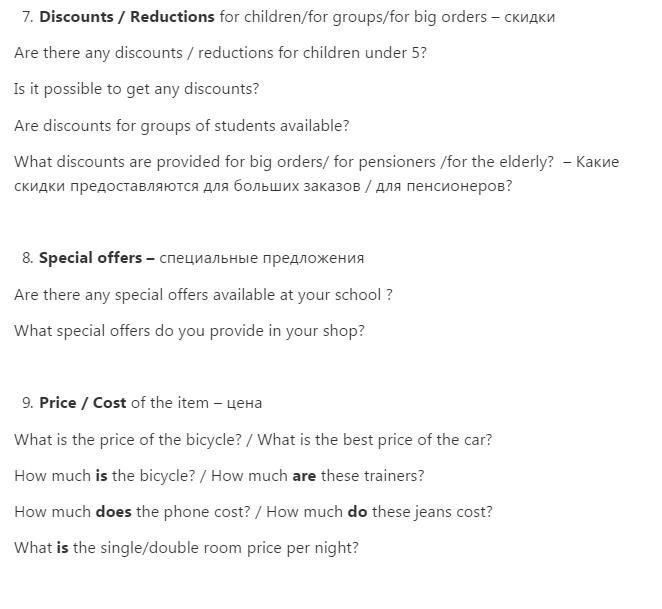This screenshot has height=609, width=662.
Task: Click the Russian word 'скидки' in heading 7
Action: tap(529, 17)
